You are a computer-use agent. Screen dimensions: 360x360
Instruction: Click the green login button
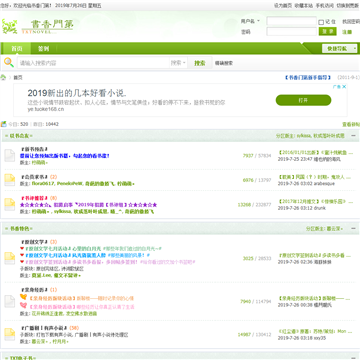click(328, 32)
